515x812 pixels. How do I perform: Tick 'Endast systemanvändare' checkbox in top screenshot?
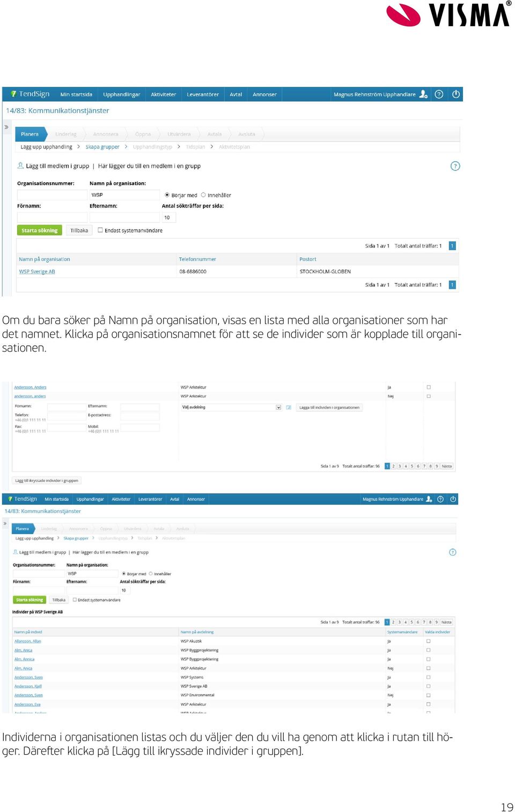click(100, 230)
